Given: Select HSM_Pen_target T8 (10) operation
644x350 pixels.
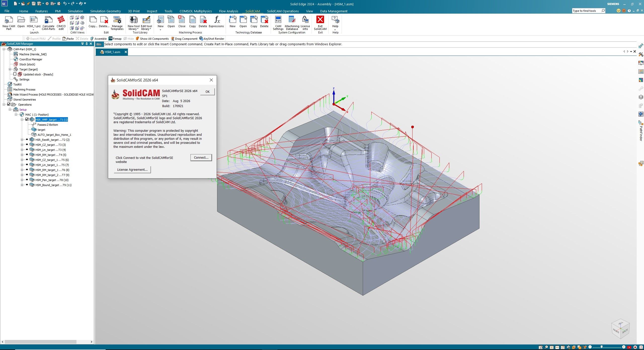Looking at the screenshot, I should tap(52, 180).
